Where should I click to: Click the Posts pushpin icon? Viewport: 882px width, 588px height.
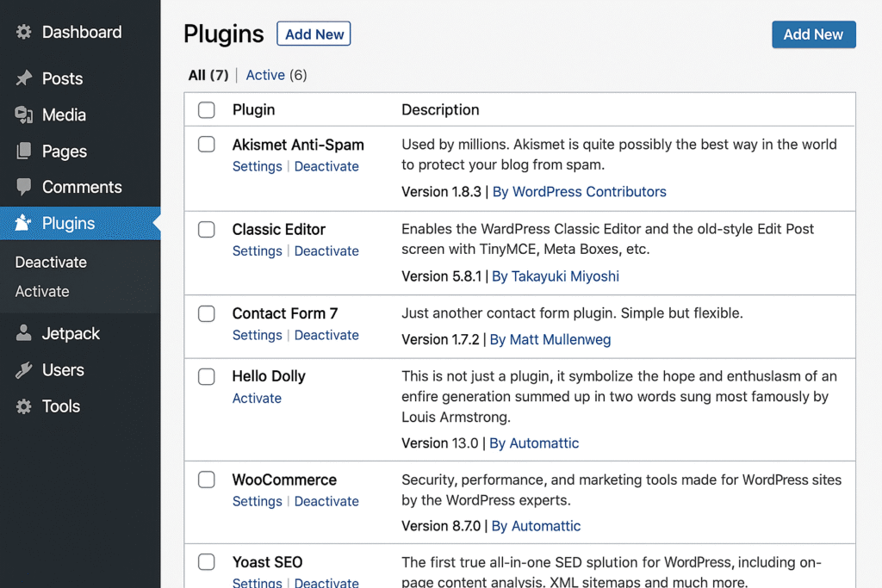23,78
